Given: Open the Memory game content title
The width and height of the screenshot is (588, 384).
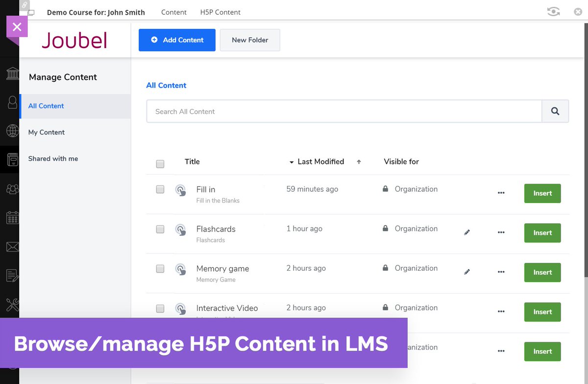Looking at the screenshot, I should tap(222, 269).
